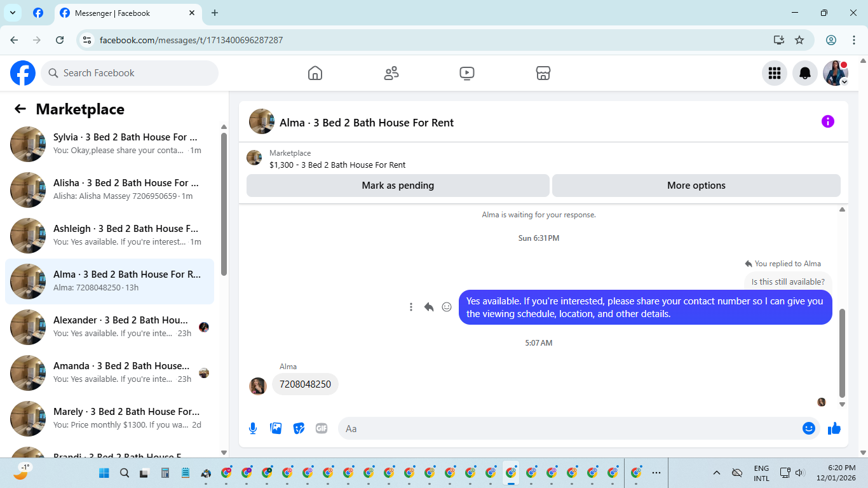The height and width of the screenshot is (488, 868).
Task: Open Chrome profile icon
Action: tap(831, 40)
